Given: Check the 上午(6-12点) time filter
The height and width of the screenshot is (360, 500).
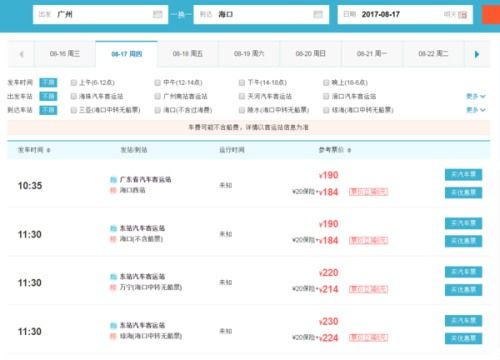Looking at the screenshot, I should click(74, 83).
